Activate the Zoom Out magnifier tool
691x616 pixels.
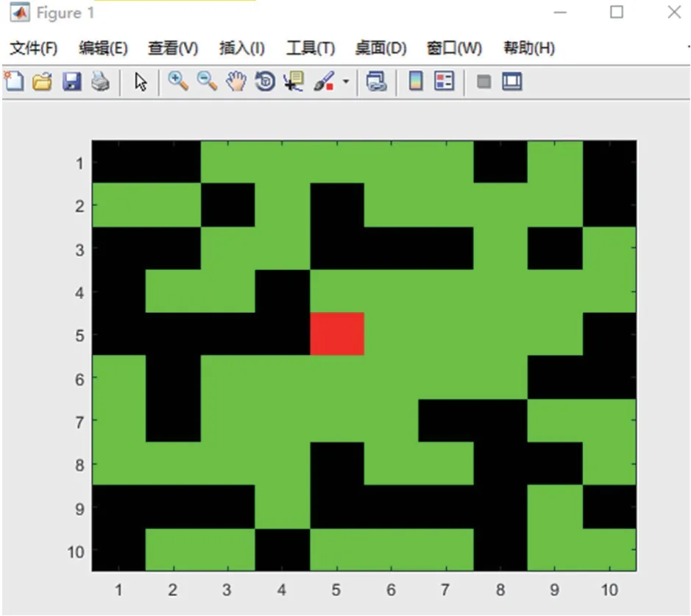click(207, 82)
